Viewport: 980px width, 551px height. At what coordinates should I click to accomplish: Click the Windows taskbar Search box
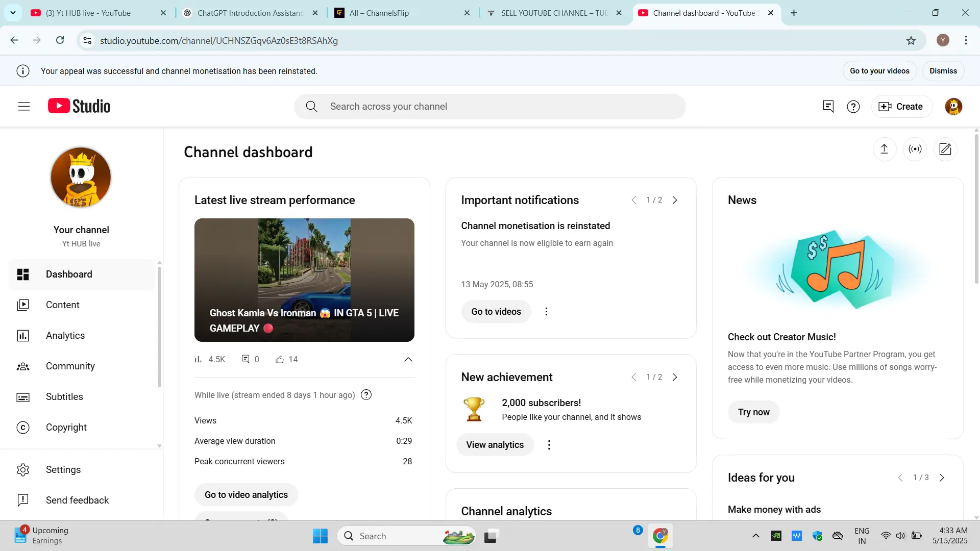coord(406,536)
